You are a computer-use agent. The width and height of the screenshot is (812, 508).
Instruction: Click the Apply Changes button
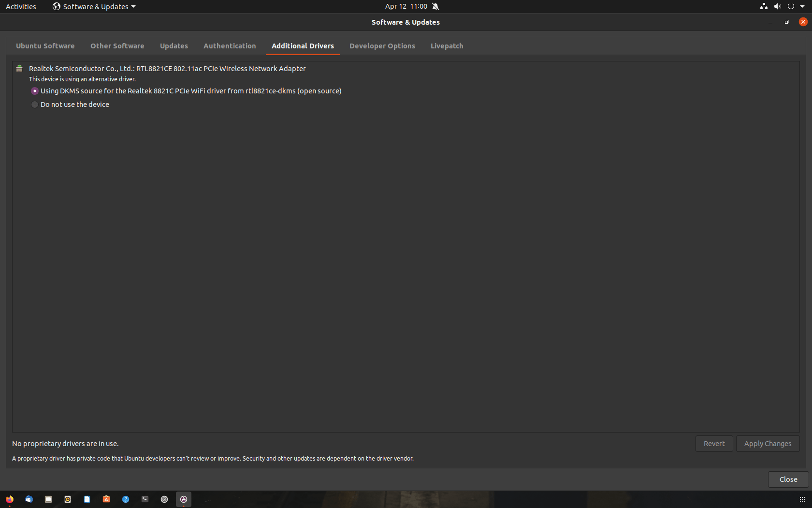tap(768, 444)
